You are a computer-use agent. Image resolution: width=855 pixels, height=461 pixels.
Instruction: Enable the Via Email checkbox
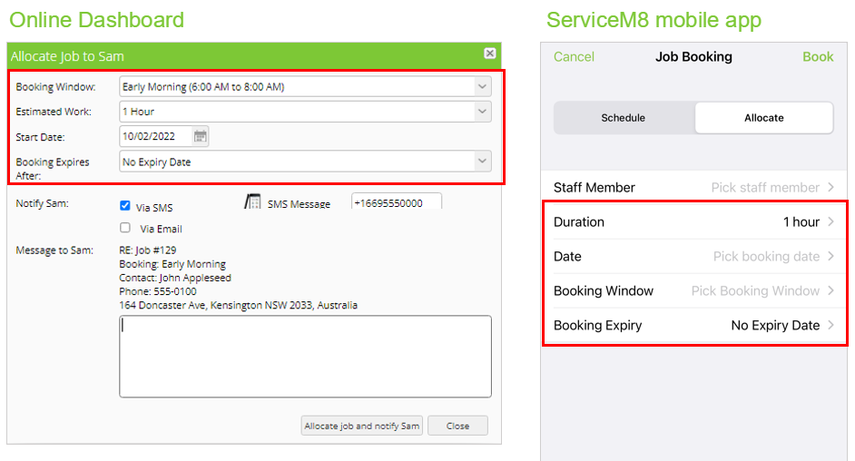125,227
